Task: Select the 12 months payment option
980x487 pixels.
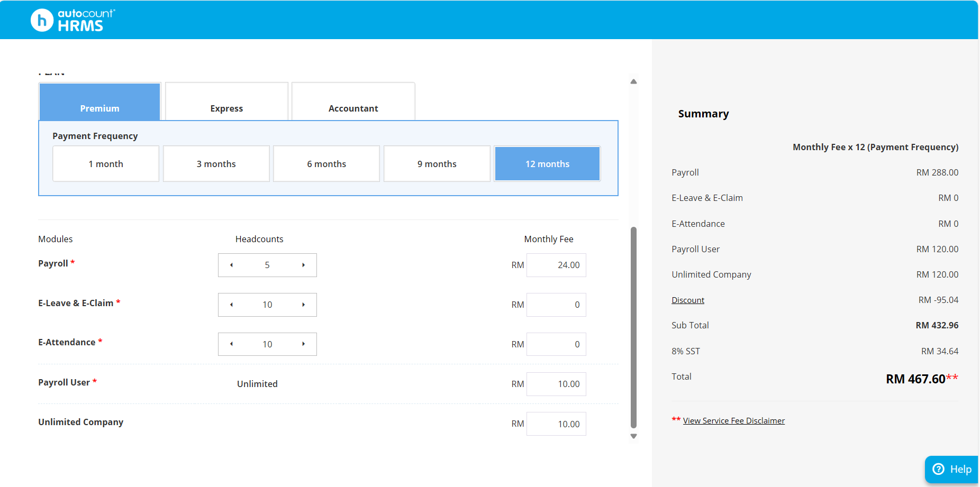Action: pyautogui.click(x=547, y=164)
